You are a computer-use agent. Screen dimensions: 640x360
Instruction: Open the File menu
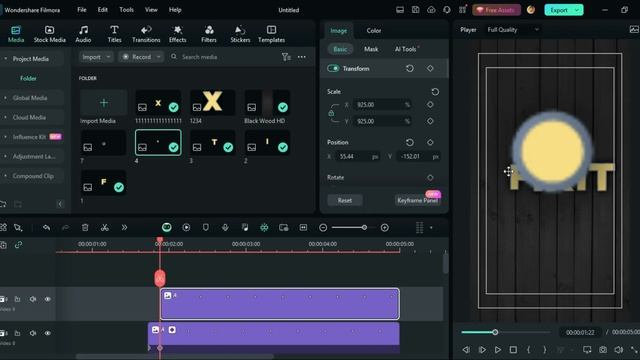pos(82,10)
